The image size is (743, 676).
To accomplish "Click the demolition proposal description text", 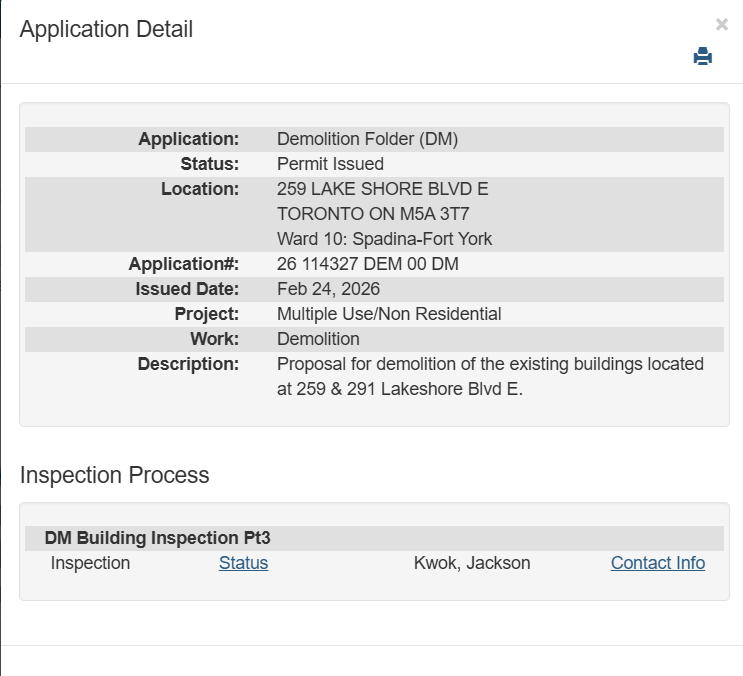I will 490,376.
